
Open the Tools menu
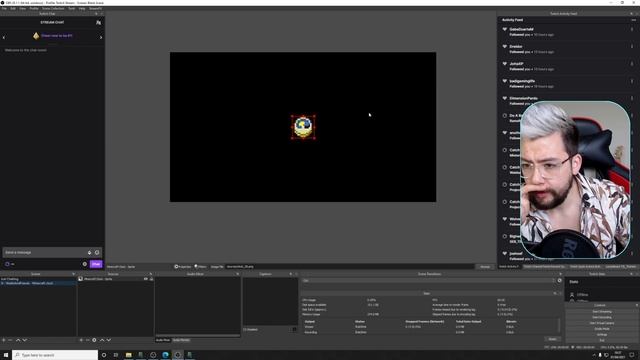71,8
